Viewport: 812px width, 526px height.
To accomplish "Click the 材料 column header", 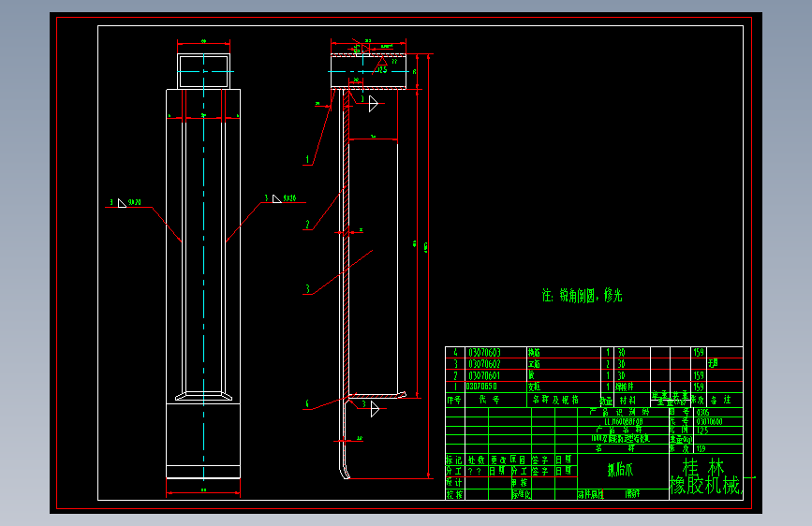I will [627, 401].
